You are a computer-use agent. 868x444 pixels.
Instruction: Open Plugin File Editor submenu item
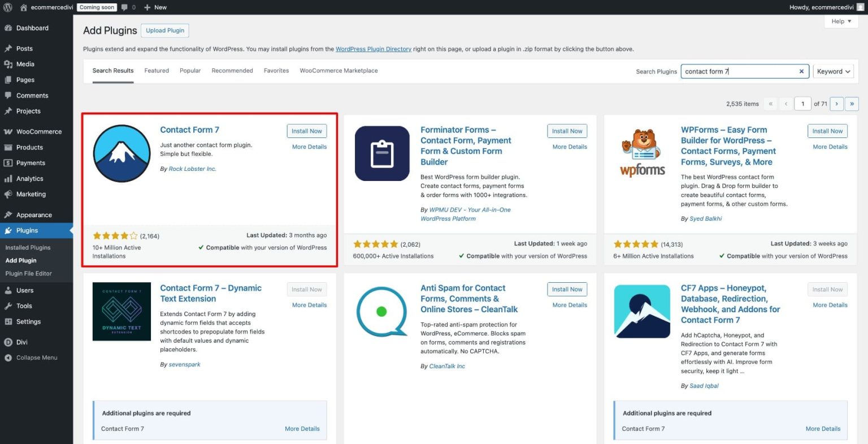point(28,274)
